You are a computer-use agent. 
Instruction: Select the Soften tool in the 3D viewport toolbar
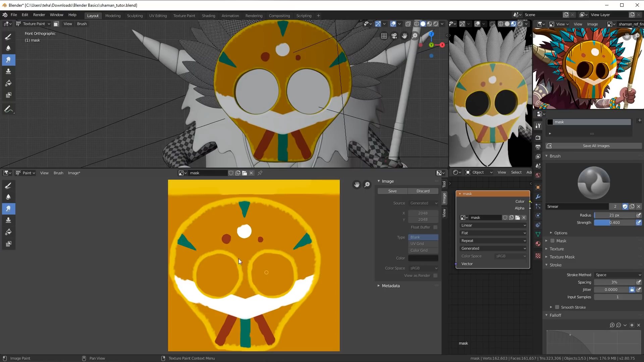(8, 48)
